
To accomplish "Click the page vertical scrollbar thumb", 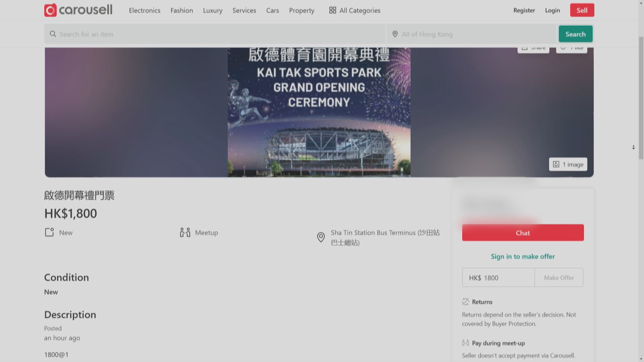I will click(x=641, y=97).
